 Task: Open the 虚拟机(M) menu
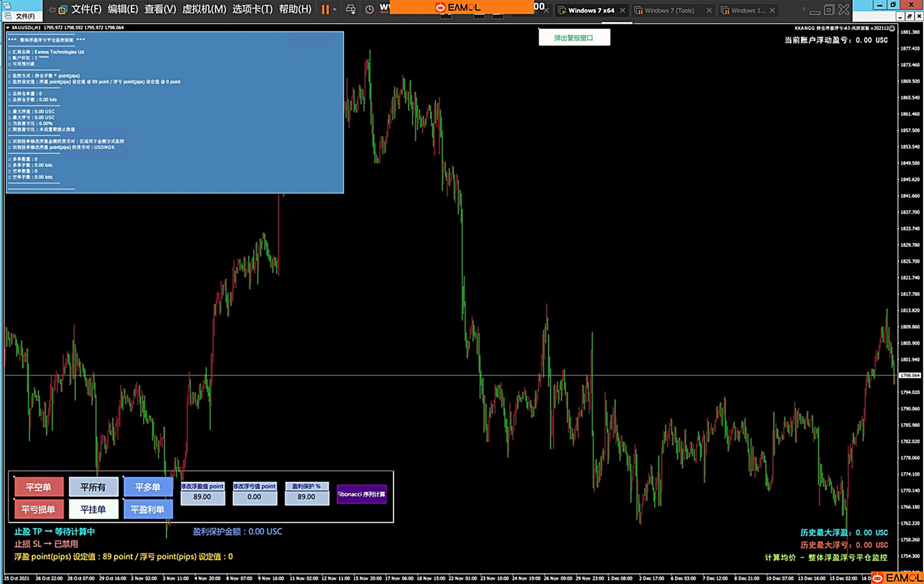(204, 10)
